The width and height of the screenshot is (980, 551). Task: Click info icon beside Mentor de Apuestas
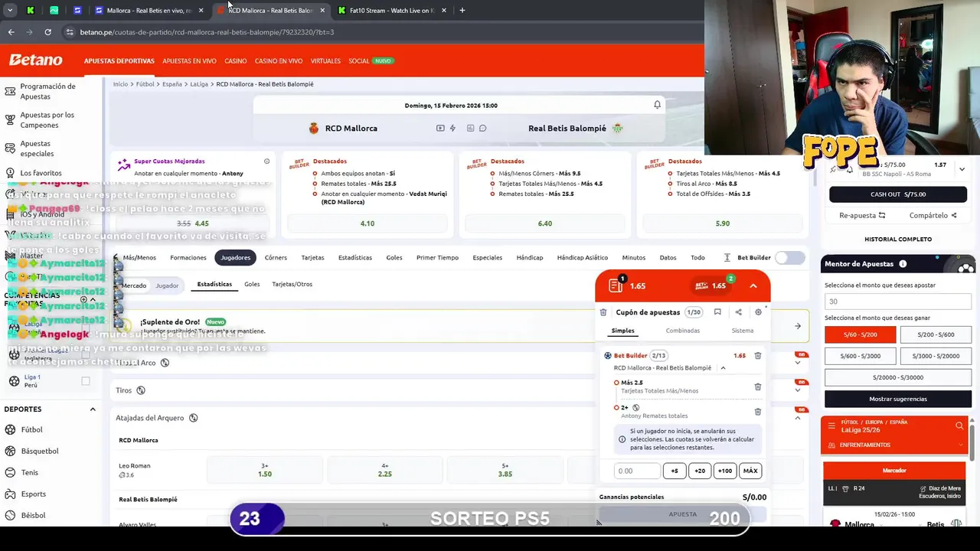[903, 264]
